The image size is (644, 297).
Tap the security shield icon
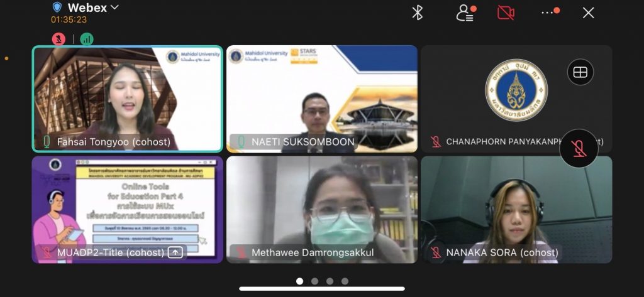[57, 8]
